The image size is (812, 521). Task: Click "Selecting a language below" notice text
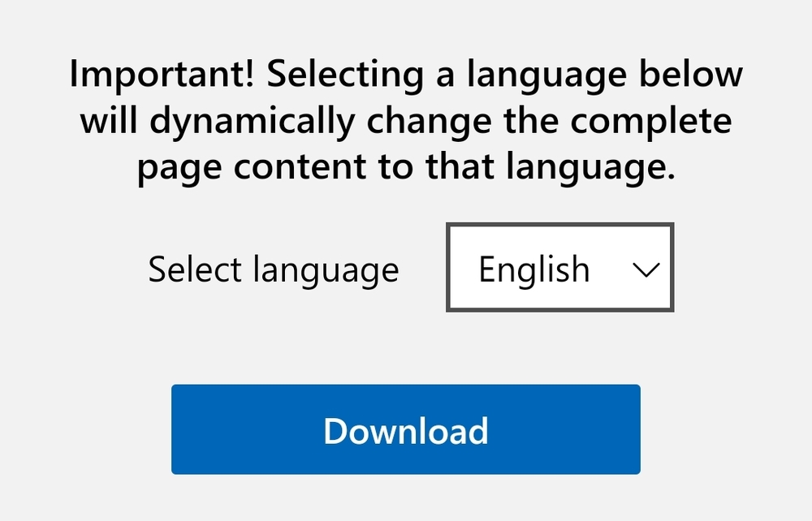coord(503,75)
